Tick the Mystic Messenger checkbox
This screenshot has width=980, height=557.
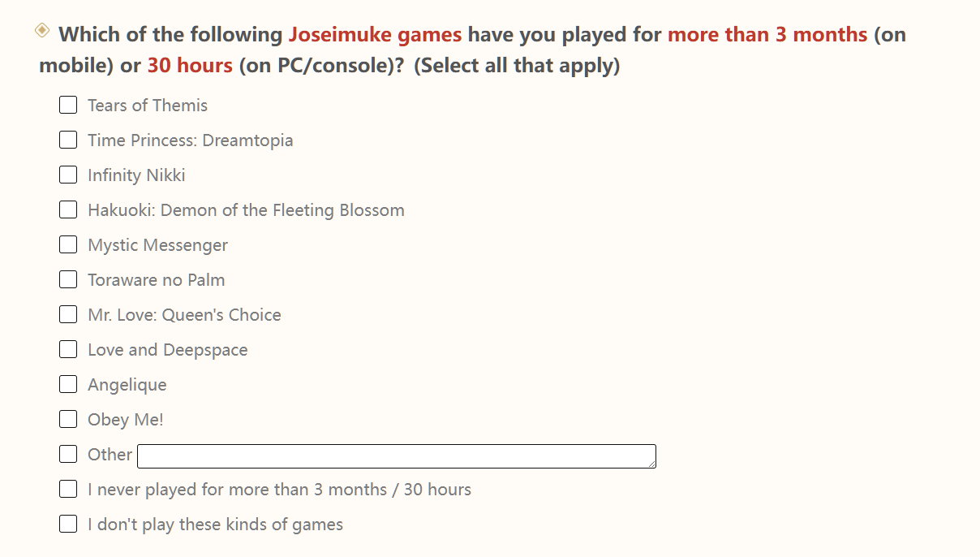click(x=68, y=244)
